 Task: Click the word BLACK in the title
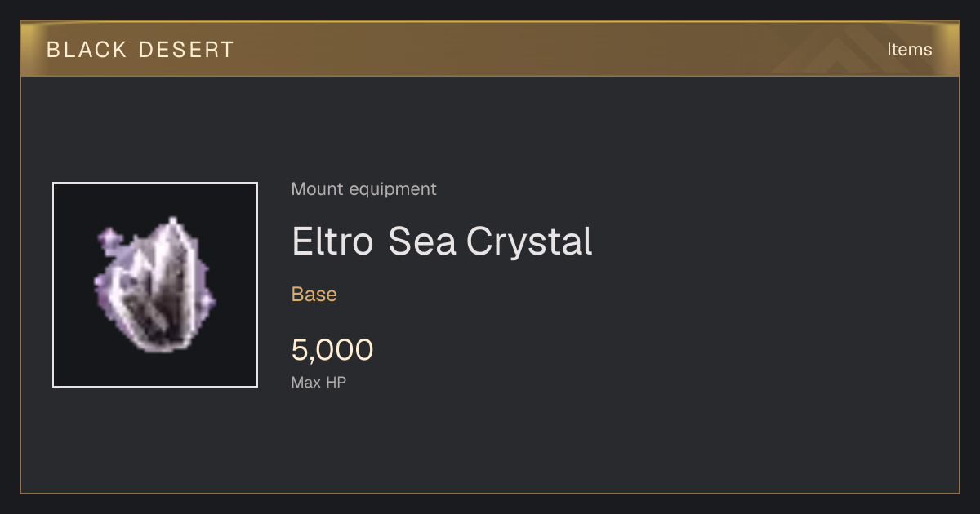tap(87, 50)
